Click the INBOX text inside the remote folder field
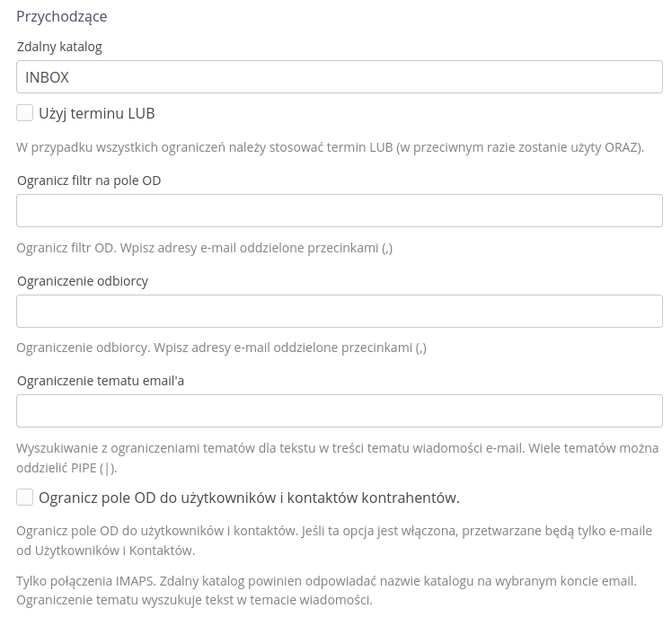The width and height of the screenshot is (672, 617). (47, 77)
